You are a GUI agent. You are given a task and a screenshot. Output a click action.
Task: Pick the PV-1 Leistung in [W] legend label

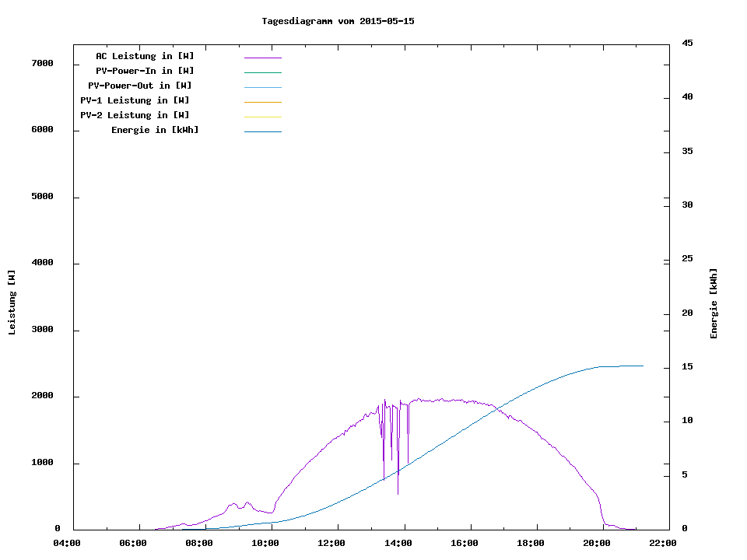(135, 100)
